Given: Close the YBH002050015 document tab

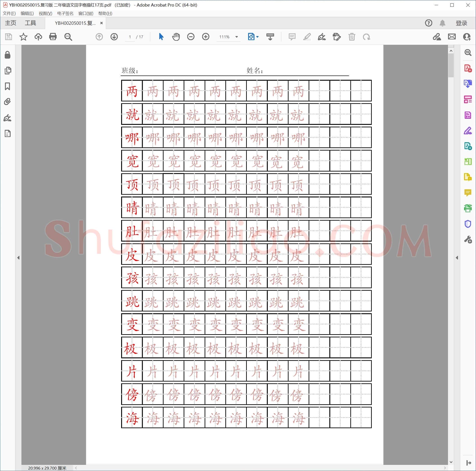Looking at the screenshot, I should tap(102, 23).
